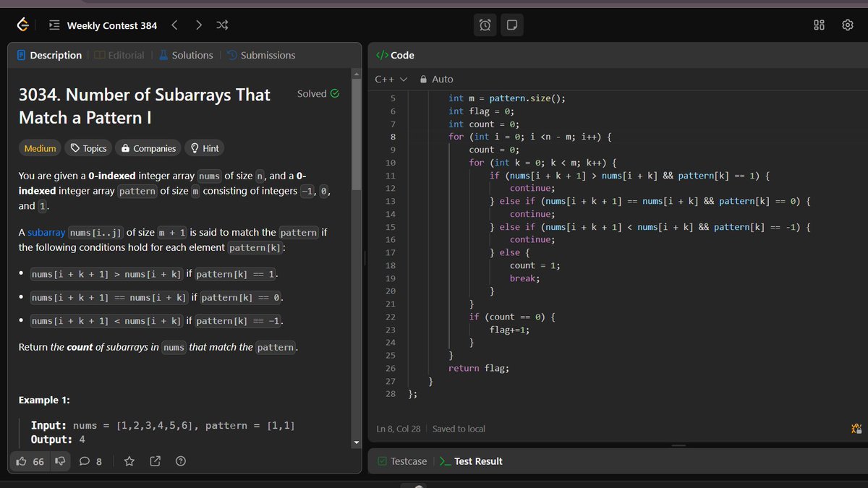
Task: Click the Code panel tab
Action: (395, 55)
